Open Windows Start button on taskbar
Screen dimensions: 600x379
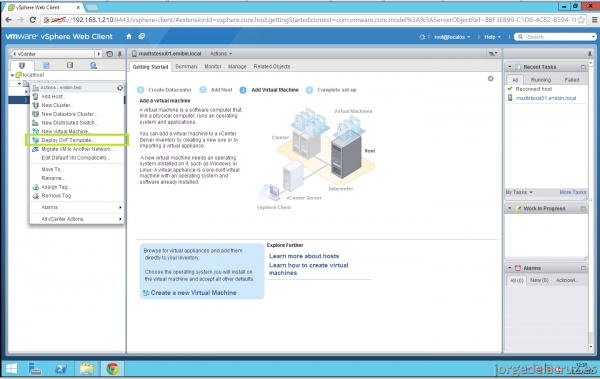[12, 369]
